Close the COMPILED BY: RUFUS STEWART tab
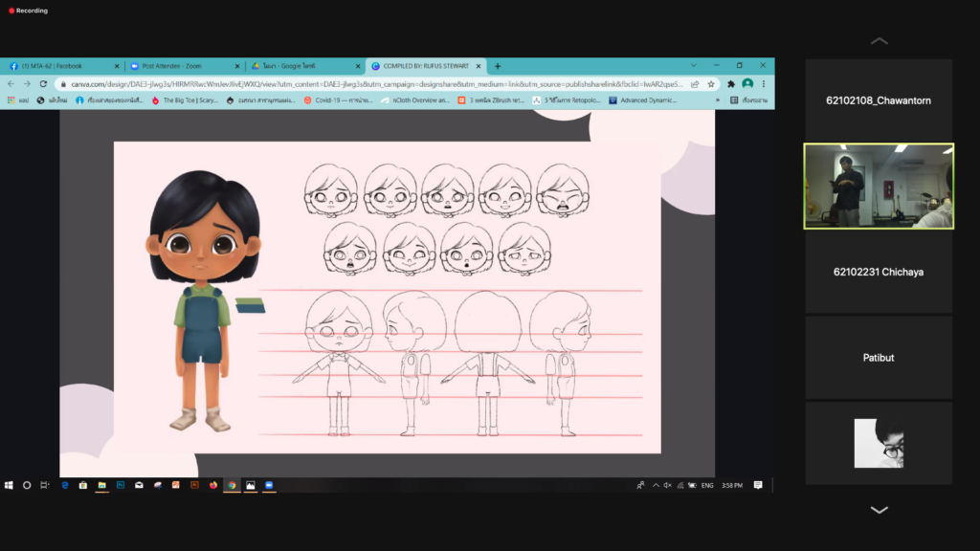The width and height of the screenshot is (980, 551). [x=479, y=66]
